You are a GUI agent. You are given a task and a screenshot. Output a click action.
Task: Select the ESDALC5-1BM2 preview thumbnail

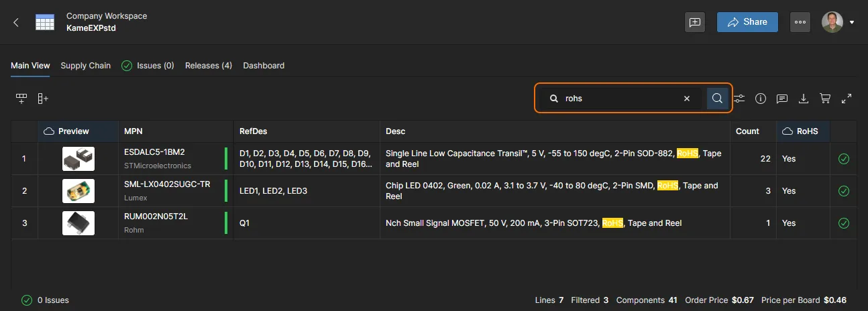click(x=78, y=159)
